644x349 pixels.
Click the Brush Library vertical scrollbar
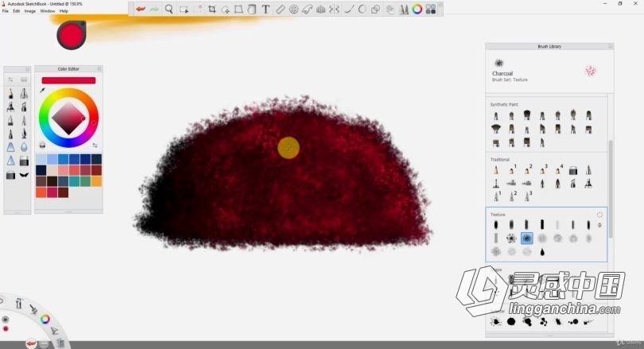(611, 188)
